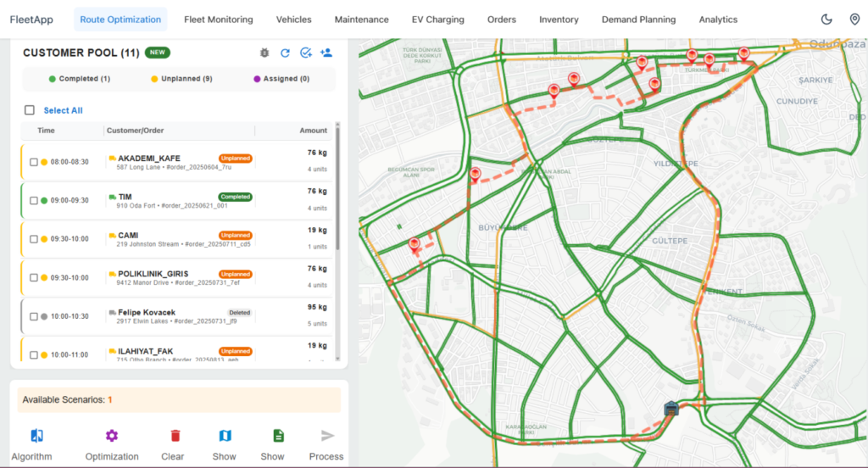868x468 pixels.
Task: Open the Fleet Monitoring tab
Action: pos(218,19)
